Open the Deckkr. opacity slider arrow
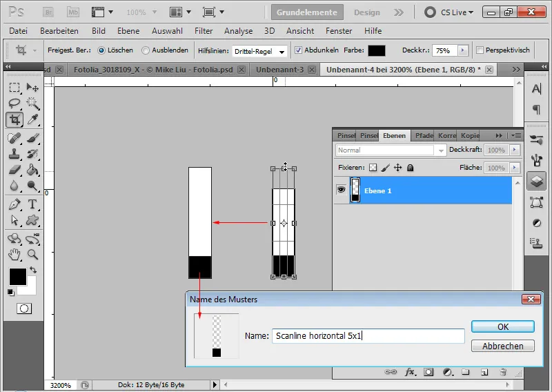 (x=462, y=50)
